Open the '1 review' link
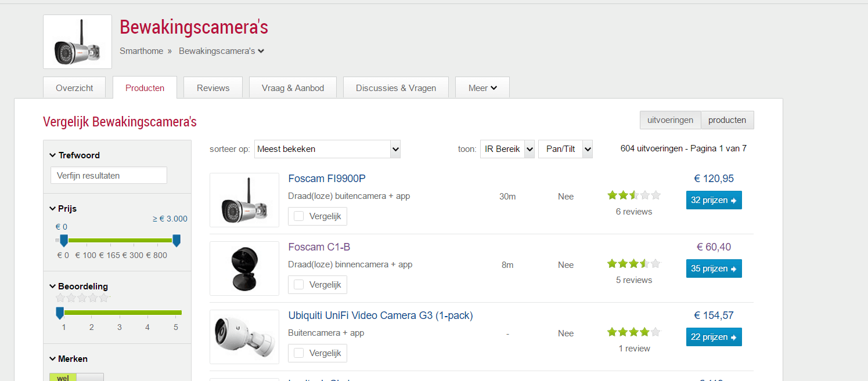Screen dimensions: 868x381 (634, 349)
